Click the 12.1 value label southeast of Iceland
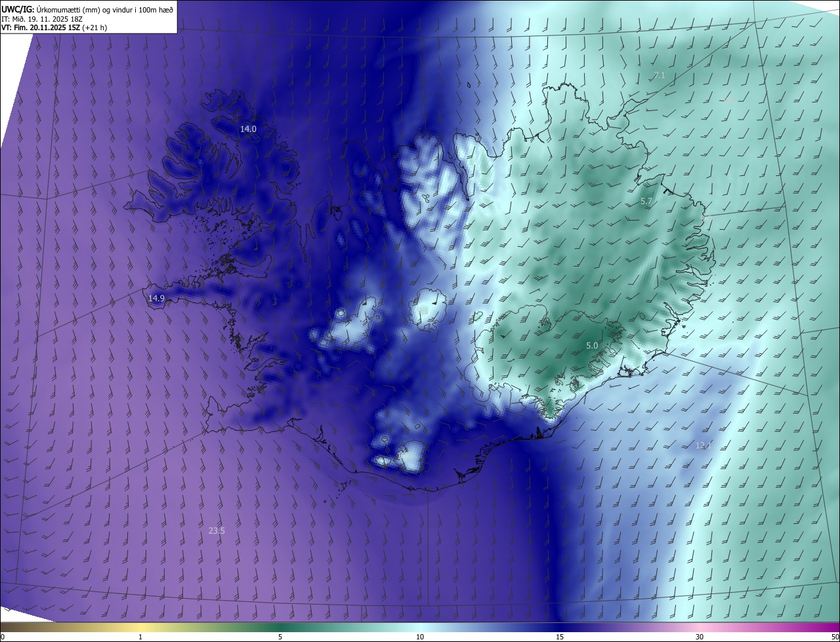 pyautogui.click(x=703, y=445)
